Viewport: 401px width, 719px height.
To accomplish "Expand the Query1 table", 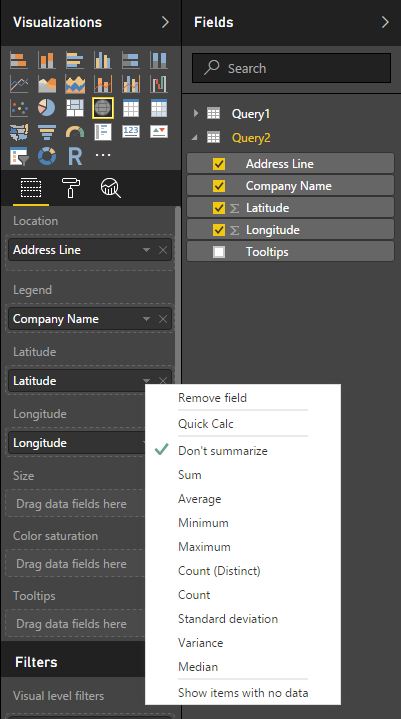I will point(196,113).
